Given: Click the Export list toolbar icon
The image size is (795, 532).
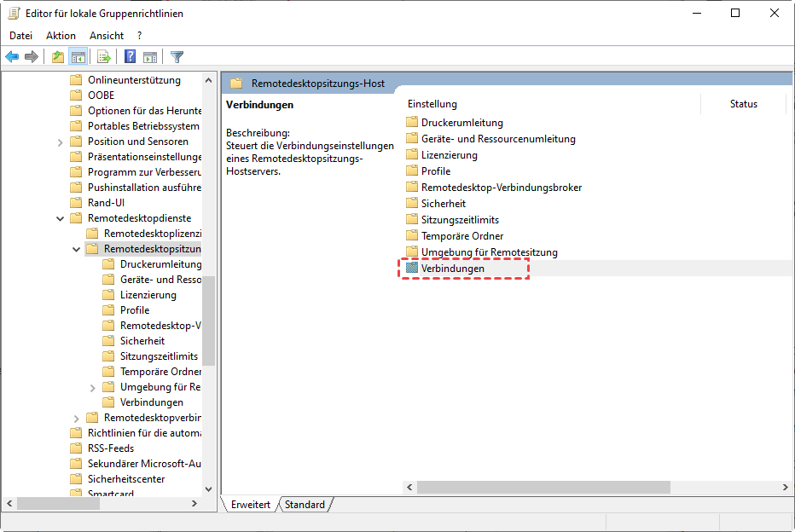Looking at the screenshot, I should pos(104,57).
